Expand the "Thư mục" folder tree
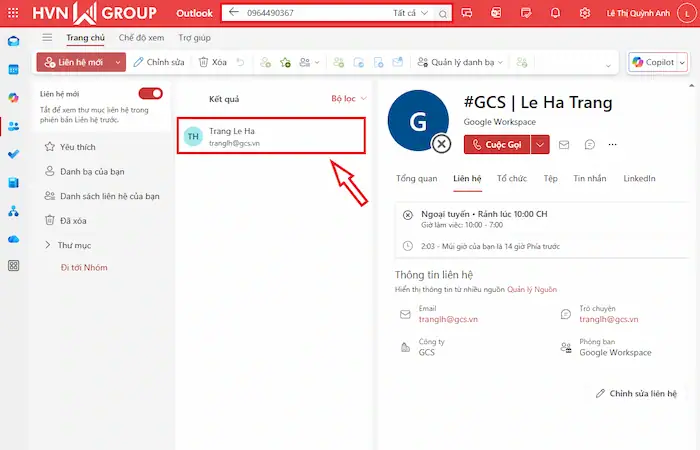This screenshot has height=450, width=700. pos(48,244)
